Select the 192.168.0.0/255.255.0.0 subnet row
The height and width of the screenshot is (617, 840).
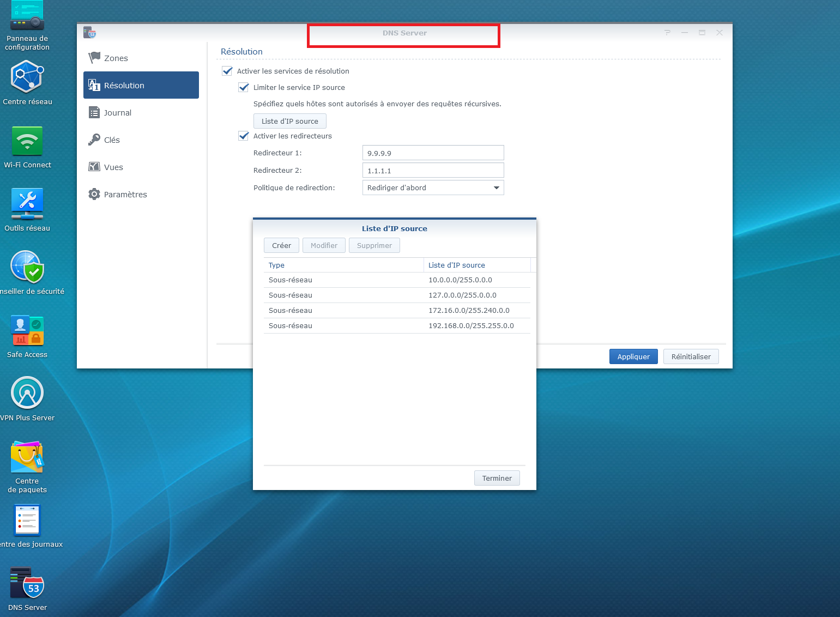(x=396, y=326)
